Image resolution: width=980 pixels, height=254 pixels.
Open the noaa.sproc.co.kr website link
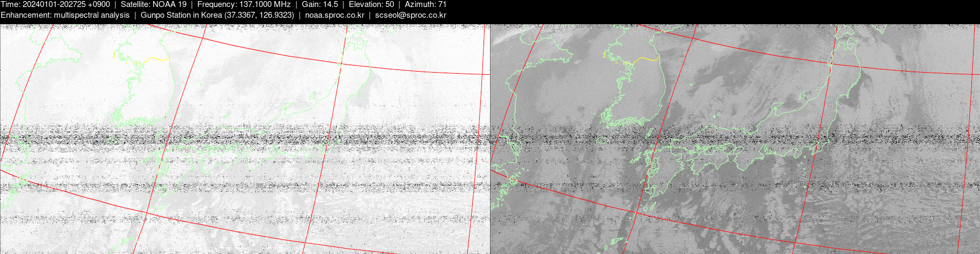334,15
